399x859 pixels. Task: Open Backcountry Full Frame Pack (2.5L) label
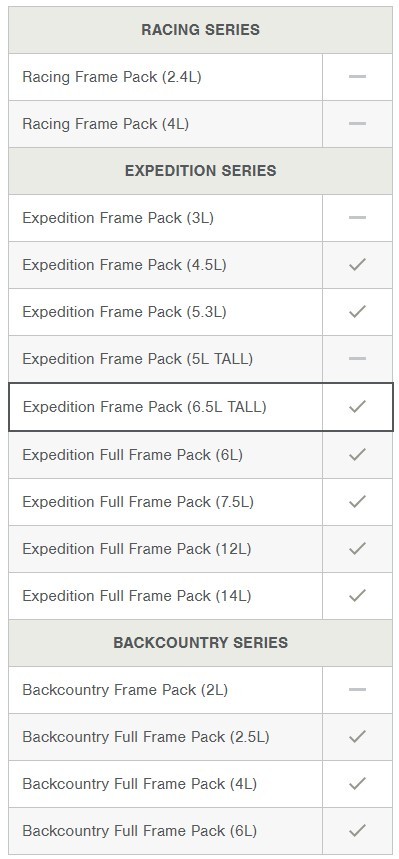pos(146,737)
